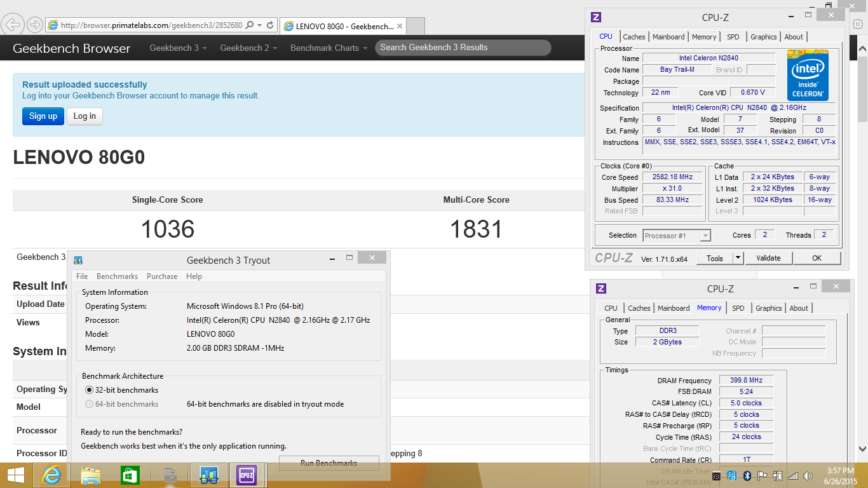The height and width of the screenshot is (488, 868).
Task: Switch to Graphics tab in top CPU-Z
Action: click(764, 37)
